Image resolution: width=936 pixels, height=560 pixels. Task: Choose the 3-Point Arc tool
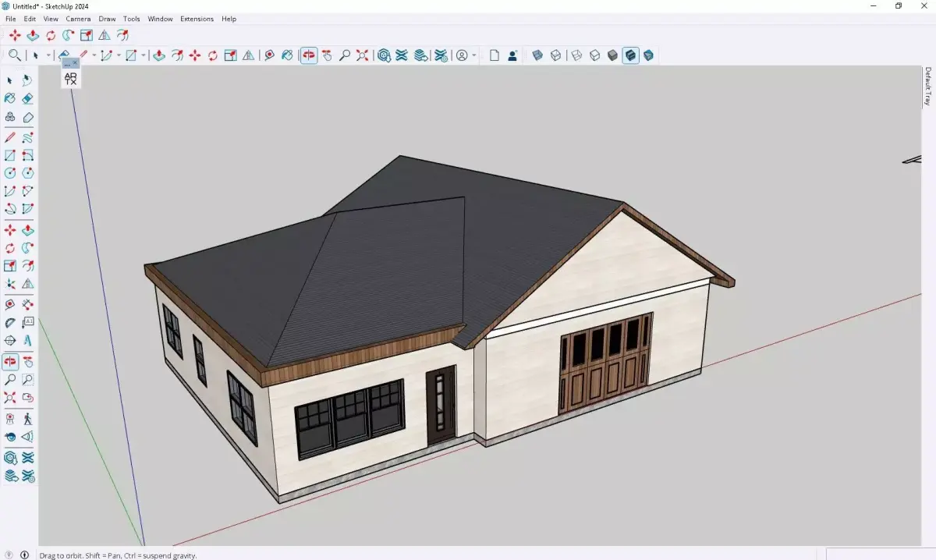coord(10,209)
